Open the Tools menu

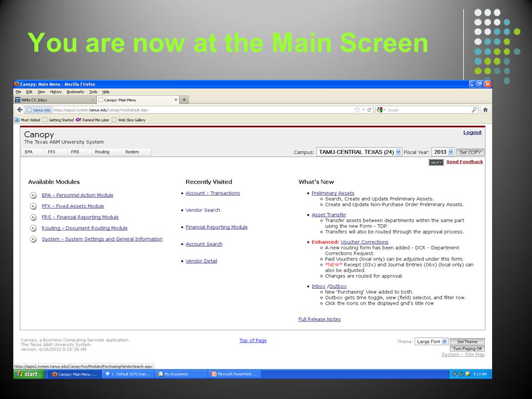(x=93, y=92)
